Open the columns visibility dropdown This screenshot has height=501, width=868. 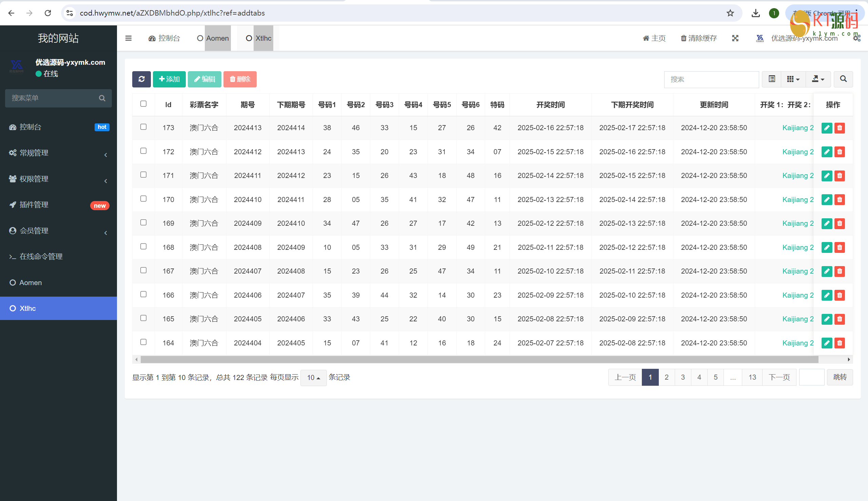793,79
